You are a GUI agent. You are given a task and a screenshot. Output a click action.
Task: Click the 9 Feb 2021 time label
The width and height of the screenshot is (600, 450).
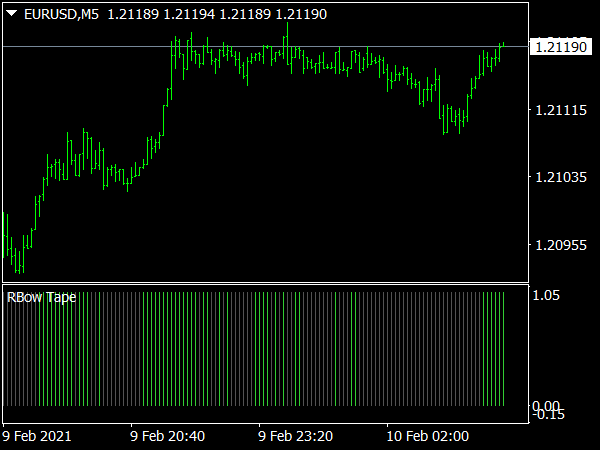pyautogui.click(x=37, y=436)
